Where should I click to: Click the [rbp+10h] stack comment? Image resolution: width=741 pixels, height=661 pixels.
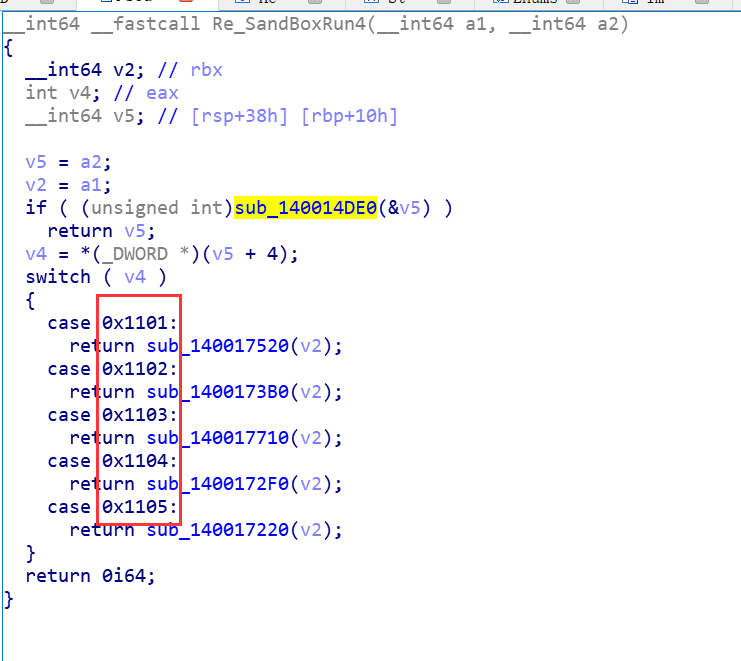pyautogui.click(x=349, y=116)
